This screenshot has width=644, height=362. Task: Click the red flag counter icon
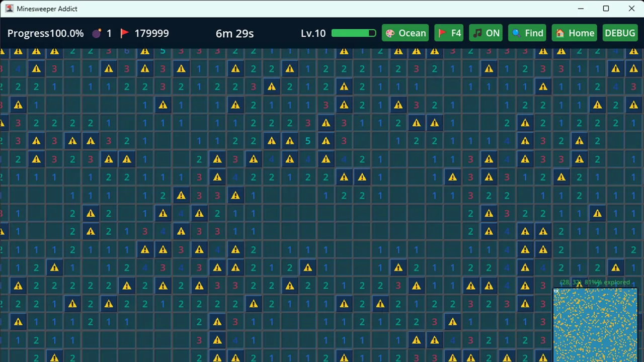[124, 33]
